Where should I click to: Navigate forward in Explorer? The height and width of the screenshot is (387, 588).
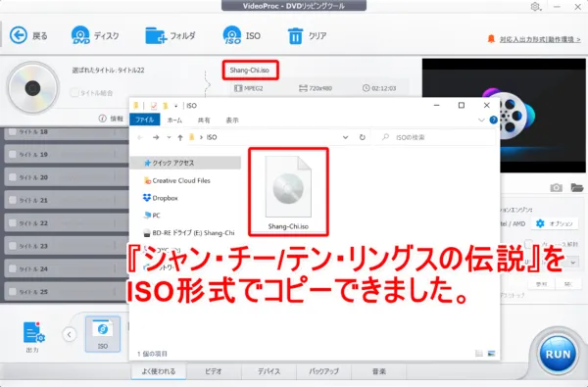[156, 137]
